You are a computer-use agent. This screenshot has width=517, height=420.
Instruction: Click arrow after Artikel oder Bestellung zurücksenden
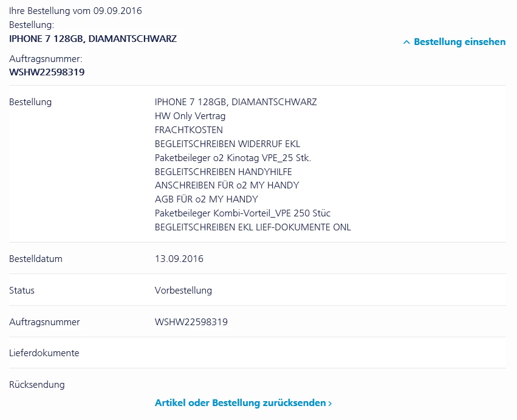tap(330, 403)
